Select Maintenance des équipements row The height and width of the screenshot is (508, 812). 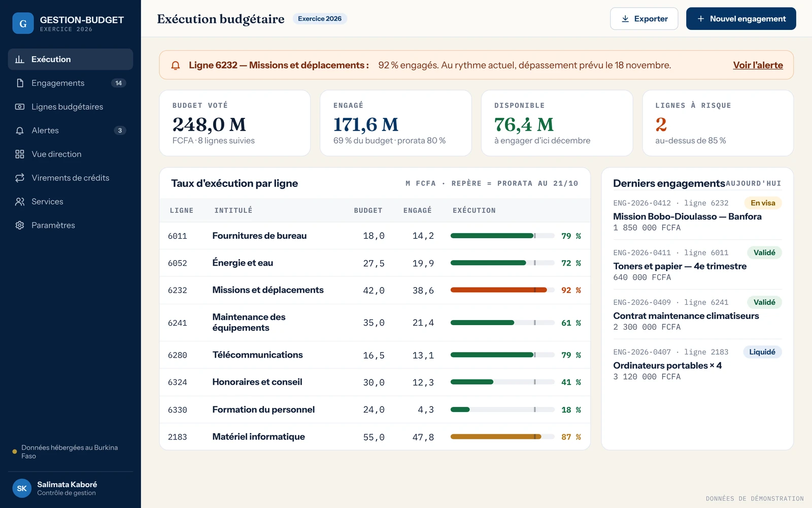coord(375,323)
